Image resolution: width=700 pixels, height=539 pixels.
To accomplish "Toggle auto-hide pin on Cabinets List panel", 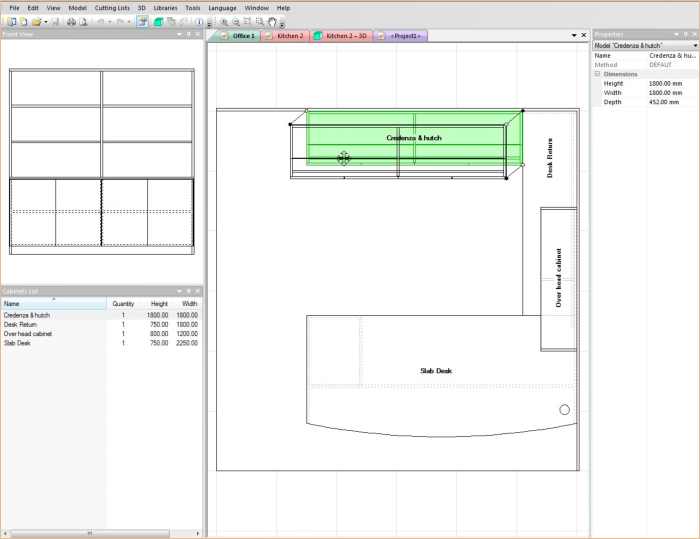I will 188,291.
